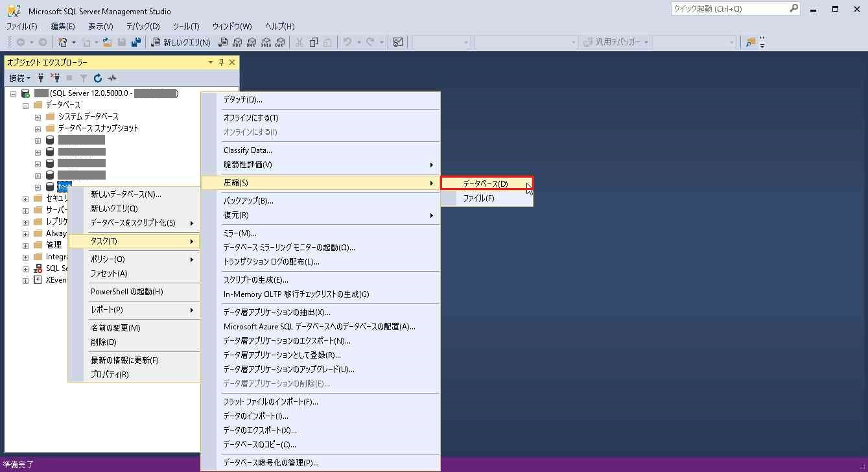Open Database Engine Query icon
Viewport: 868px width, 472px height.
[x=223, y=42]
